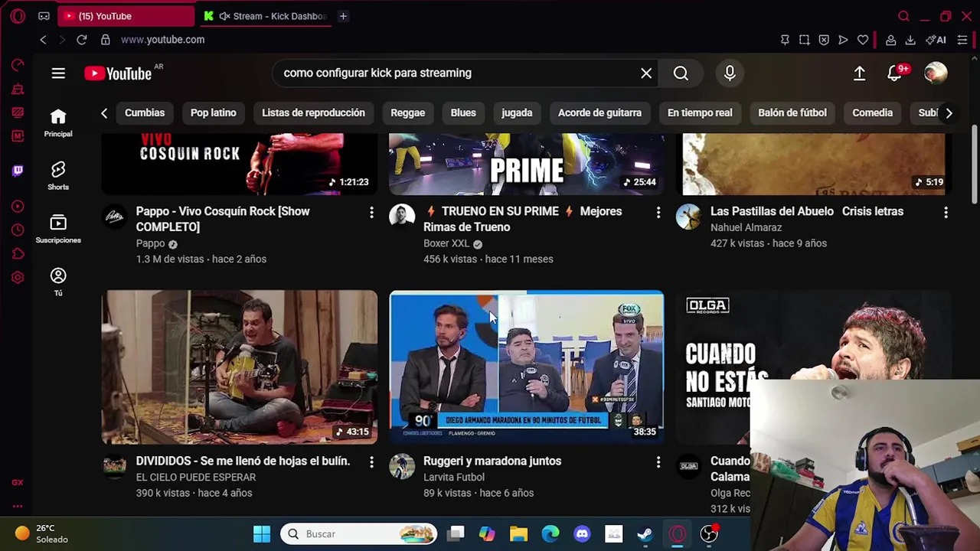Reload the current page
The width and height of the screenshot is (980, 551).
click(82, 40)
